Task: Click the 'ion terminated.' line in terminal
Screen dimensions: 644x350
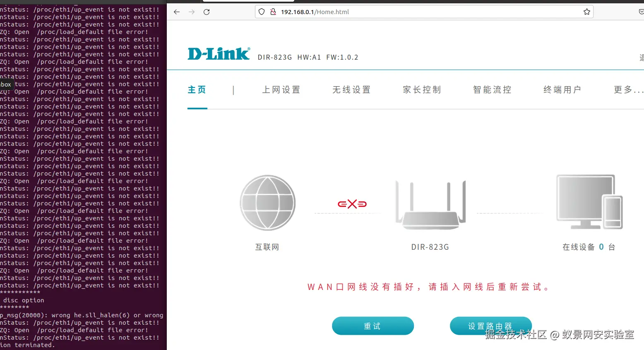Action: pyautogui.click(x=27, y=345)
